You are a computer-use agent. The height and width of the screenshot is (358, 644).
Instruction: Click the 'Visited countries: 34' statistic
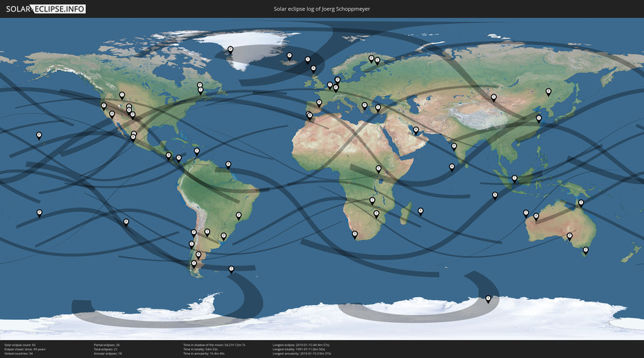tap(19, 354)
